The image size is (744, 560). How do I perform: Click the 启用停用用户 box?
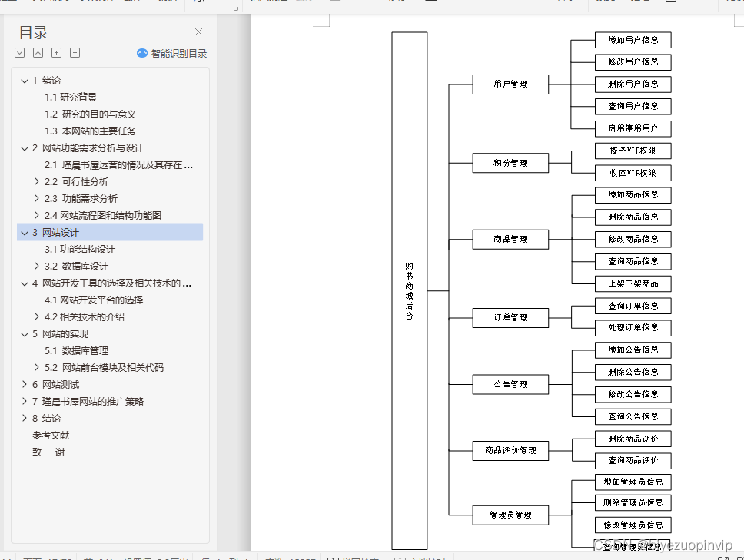click(x=633, y=128)
